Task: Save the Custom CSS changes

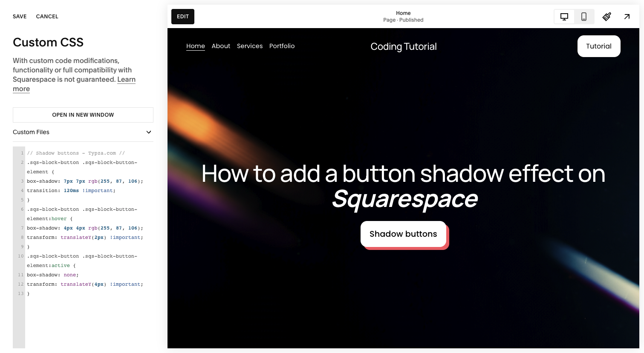Action: coord(20,16)
